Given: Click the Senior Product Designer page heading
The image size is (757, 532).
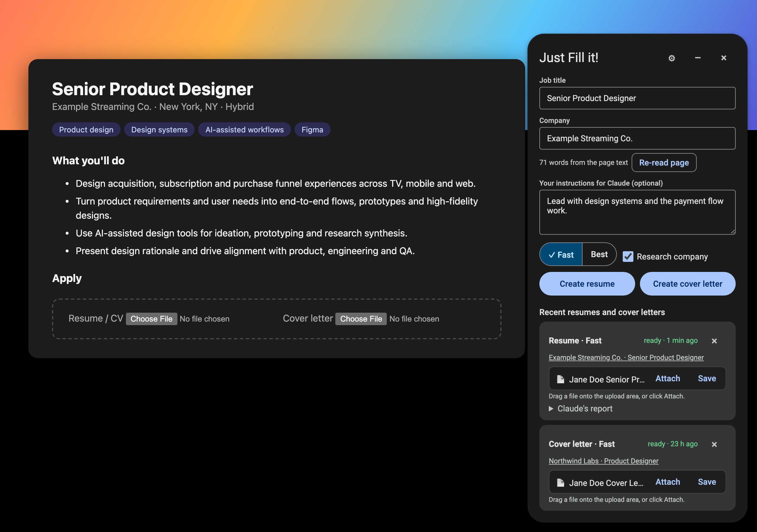Looking at the screenshot, I should coord(153,89).
